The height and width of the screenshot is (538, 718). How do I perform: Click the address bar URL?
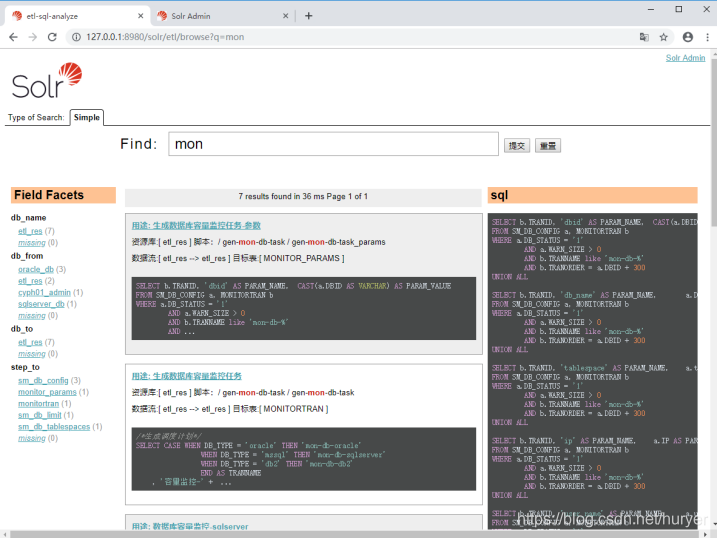[165, 37]
